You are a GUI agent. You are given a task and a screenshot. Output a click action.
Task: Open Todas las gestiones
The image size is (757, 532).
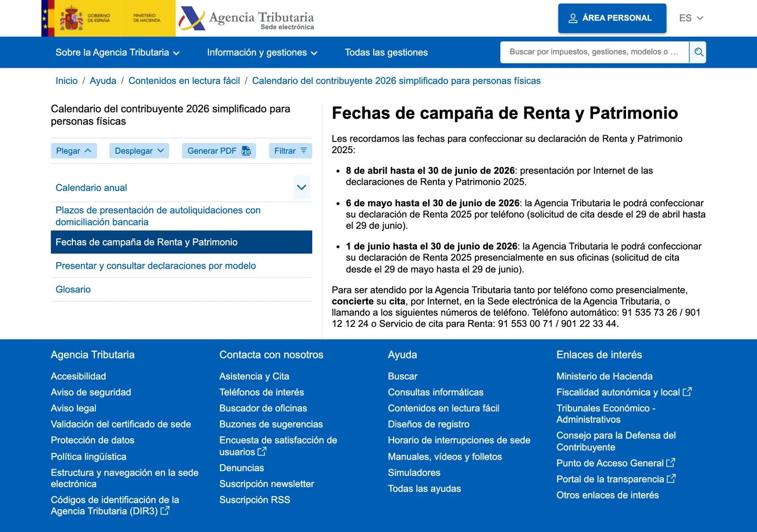[386, 52]
